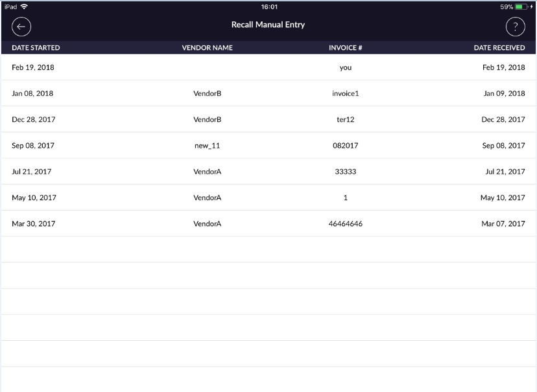This screenshot has width=537, height=392.
Task: Recall invoice 46464646 entry
Action: (x=345, y=224)
